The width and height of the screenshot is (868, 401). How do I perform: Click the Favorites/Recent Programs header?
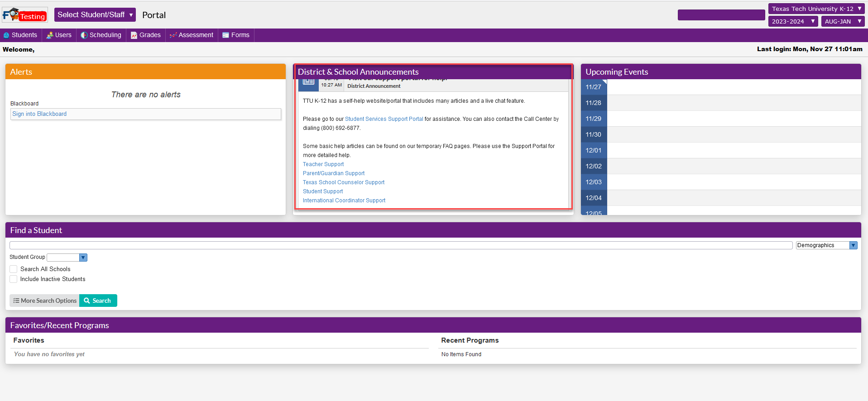[x=433, y=325]
